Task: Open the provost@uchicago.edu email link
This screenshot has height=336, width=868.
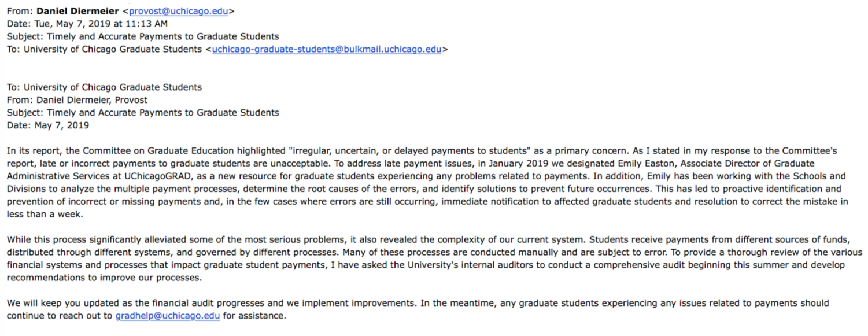Action: (x=179, y=11)
